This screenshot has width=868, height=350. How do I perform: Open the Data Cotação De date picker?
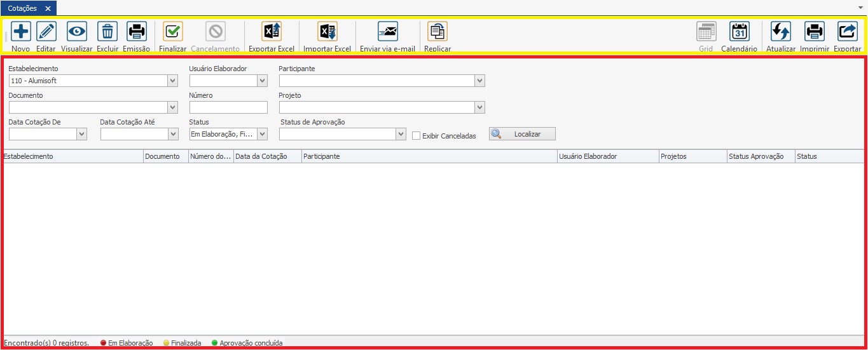[81, 134]
